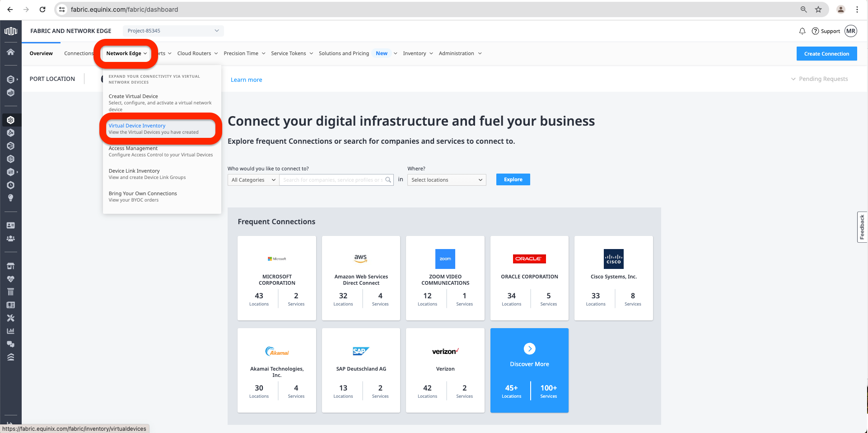Open the Project-85345 dropdown
This screenshot has width=868, height=433.
(x=173, y=31)
